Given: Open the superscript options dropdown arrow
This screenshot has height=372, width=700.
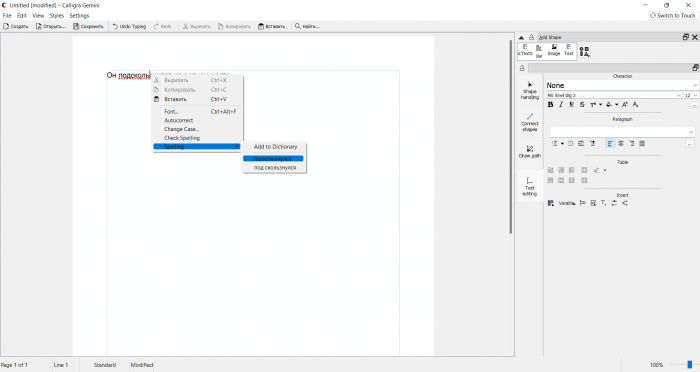Looking at the screenshot, I should pyautogui.click(x=600, y=104).
